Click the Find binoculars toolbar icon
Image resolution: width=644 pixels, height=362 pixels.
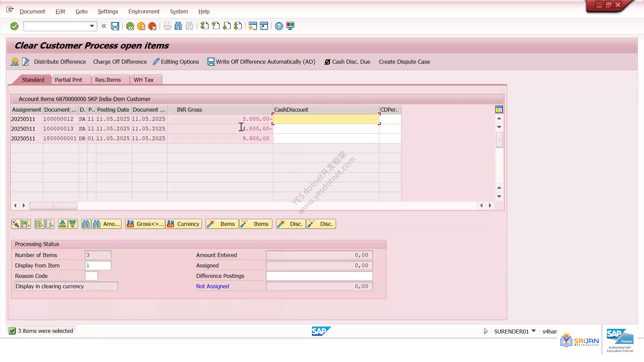pos(178,26)
